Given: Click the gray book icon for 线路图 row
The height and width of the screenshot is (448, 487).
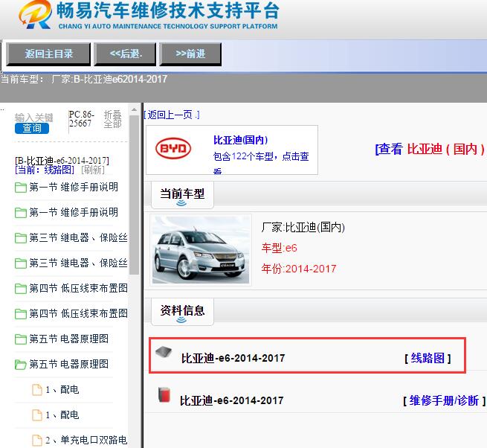Looking at the screenshot, I should click(x=164, y=352).
